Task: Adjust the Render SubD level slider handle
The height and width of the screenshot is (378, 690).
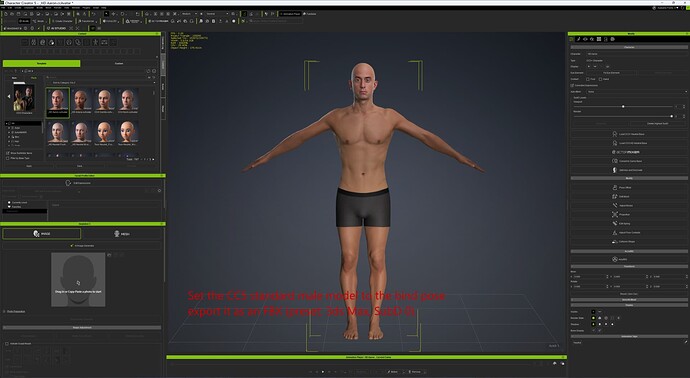Action: [x=672, y=116]
